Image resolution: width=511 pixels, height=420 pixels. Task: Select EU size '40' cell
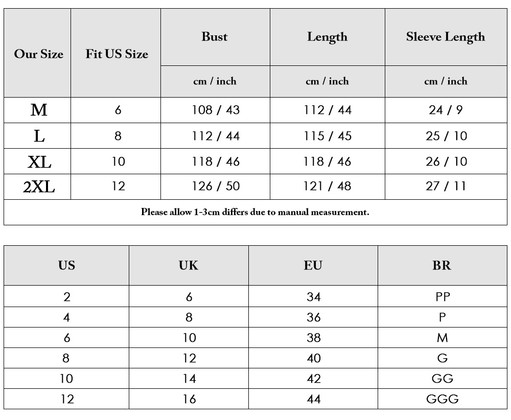(314, 358)
